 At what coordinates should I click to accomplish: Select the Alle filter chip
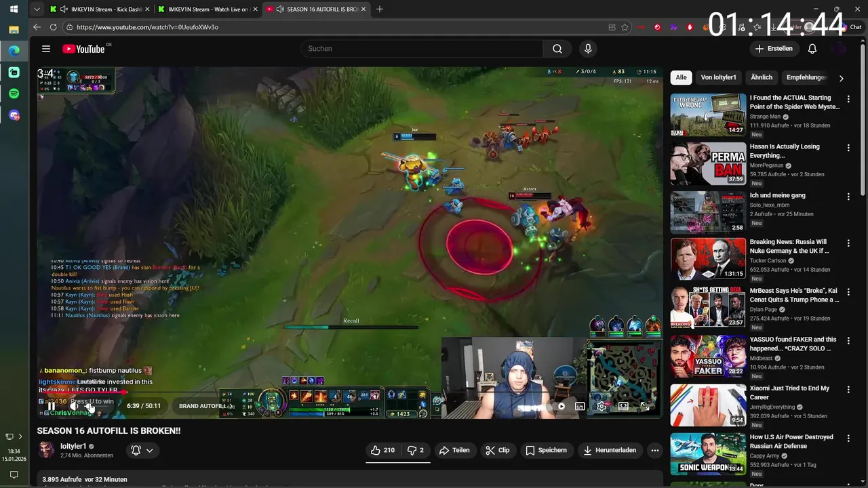[x=681, y=77]
